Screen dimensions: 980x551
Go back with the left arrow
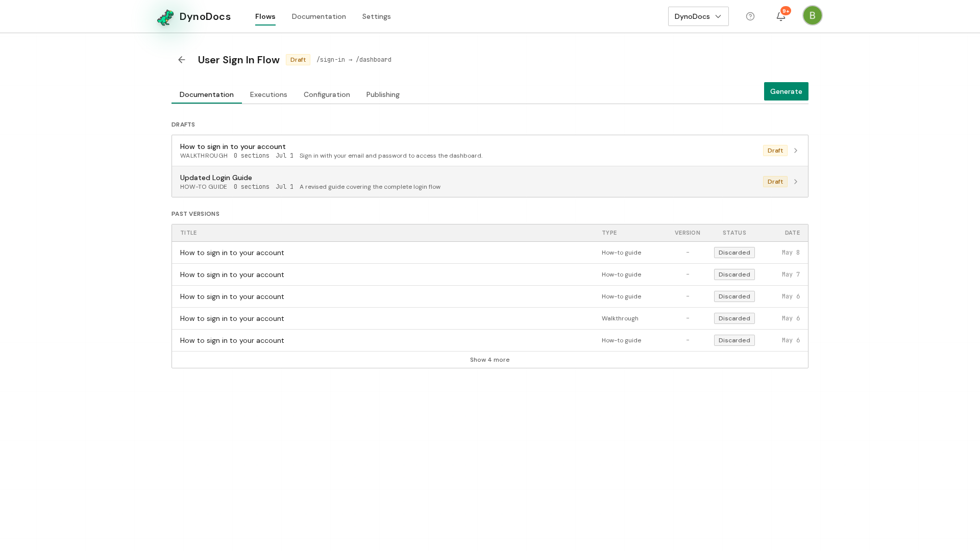click(x=182, y=60)
